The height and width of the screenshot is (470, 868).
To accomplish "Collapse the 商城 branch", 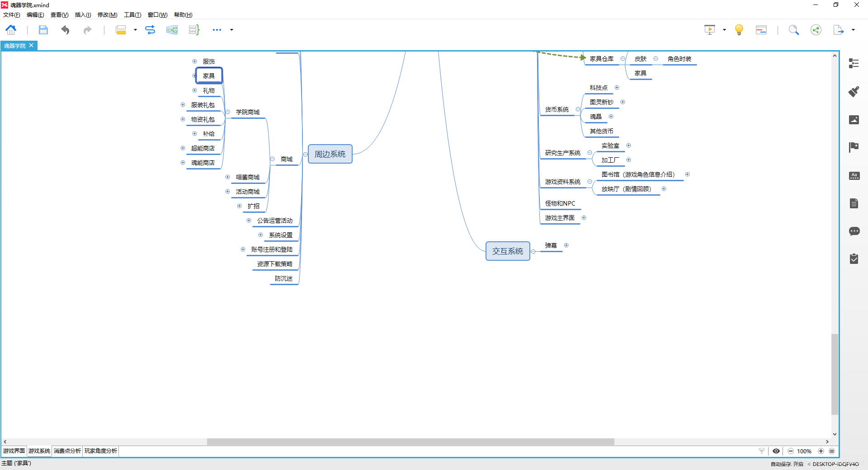I will click(x=273, y=159).
